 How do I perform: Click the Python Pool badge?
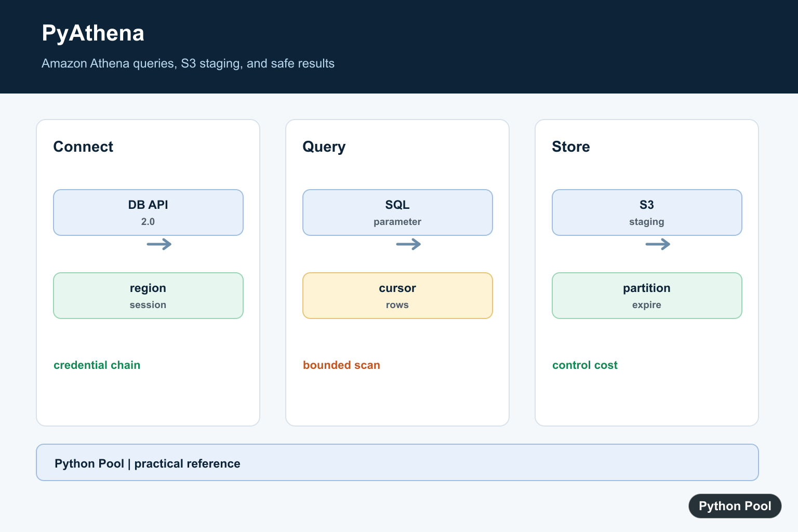click(735, 506)
